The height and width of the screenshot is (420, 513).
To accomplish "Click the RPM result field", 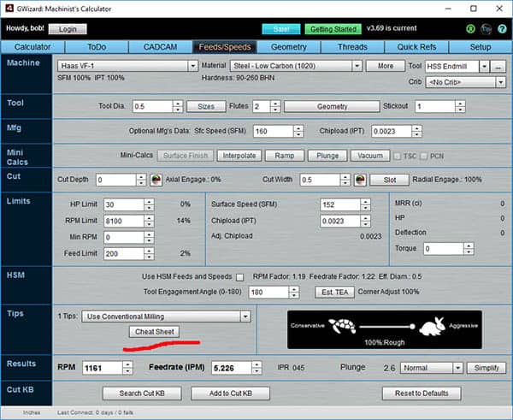I will click(103, 369).
